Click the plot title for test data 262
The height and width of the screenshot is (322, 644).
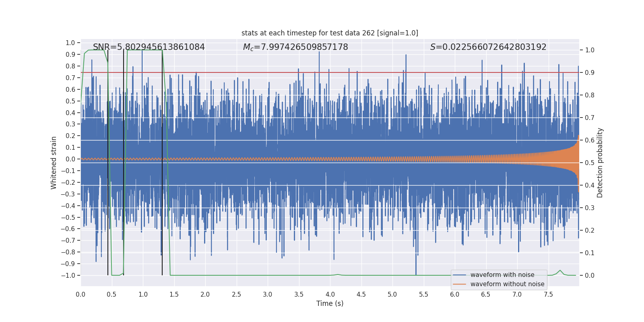330,33
